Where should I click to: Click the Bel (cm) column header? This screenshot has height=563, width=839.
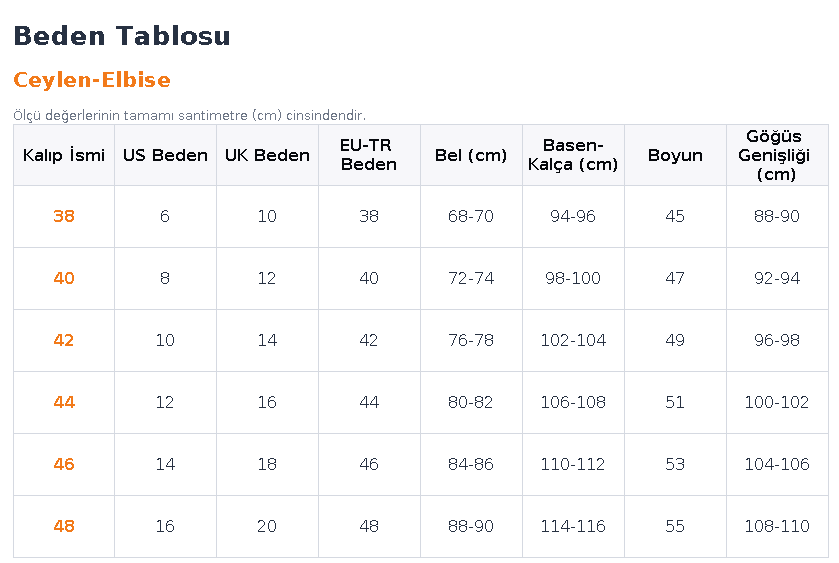(471, 155)
